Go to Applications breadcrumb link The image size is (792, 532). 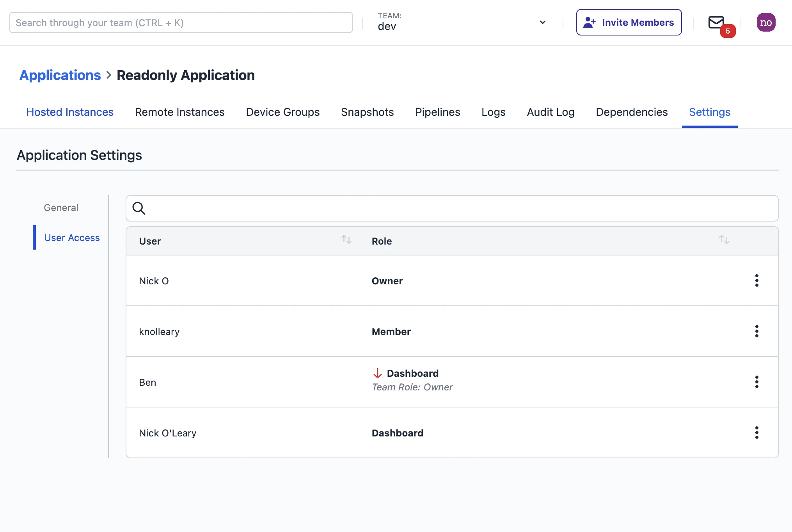click(60, 75)
